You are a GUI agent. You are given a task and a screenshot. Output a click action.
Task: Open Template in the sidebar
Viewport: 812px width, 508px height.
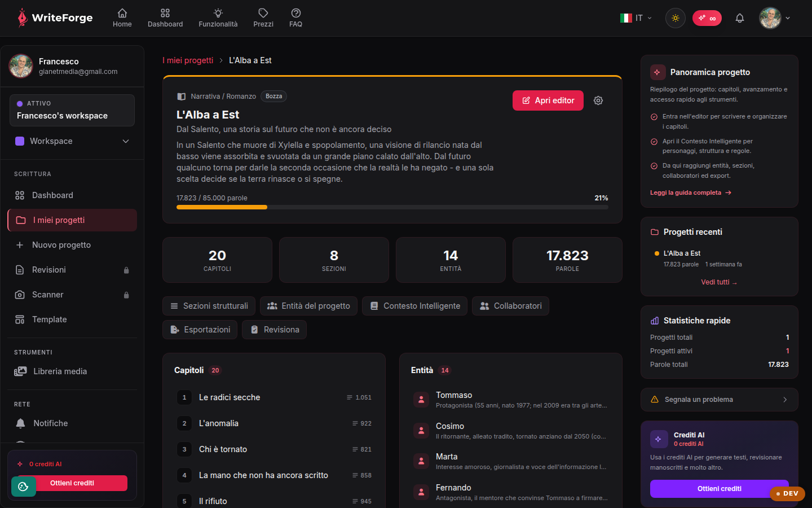pos(72,319)
